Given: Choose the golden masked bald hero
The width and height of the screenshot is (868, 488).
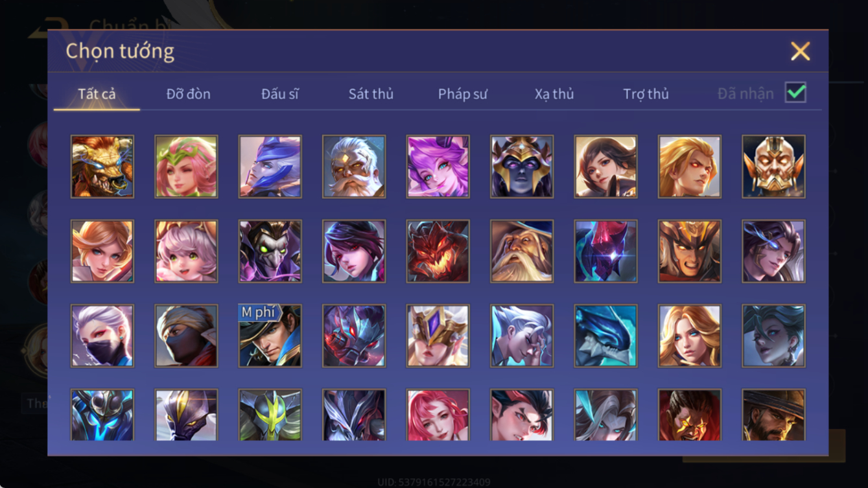Looking at the screenshot, I should 773,167.
